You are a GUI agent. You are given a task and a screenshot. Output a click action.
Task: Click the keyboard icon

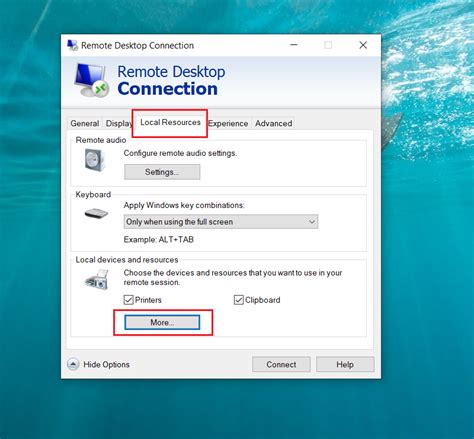click(96, 213)
